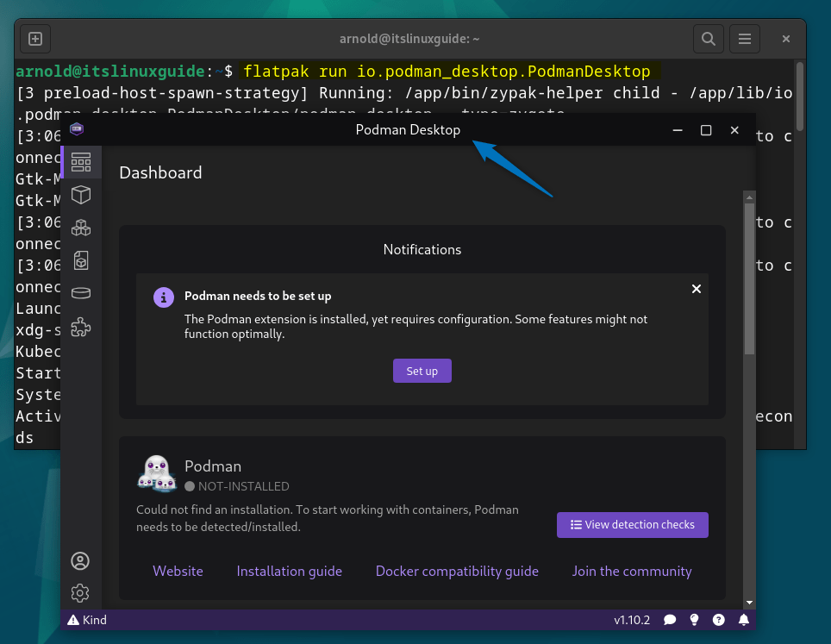Open the Extensions panel

coord(80,328)
